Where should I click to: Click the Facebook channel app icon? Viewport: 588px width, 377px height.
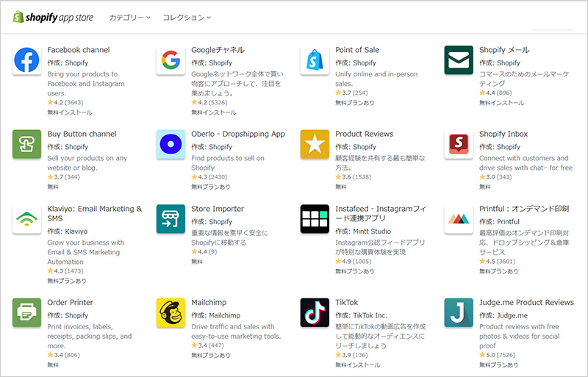tap(26, 60)
